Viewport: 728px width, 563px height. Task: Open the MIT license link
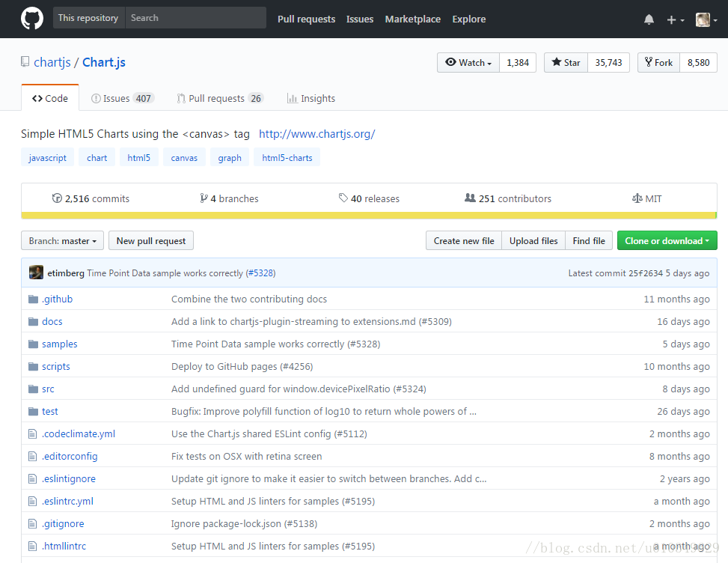pyautogui.click(x=646, y=198)
